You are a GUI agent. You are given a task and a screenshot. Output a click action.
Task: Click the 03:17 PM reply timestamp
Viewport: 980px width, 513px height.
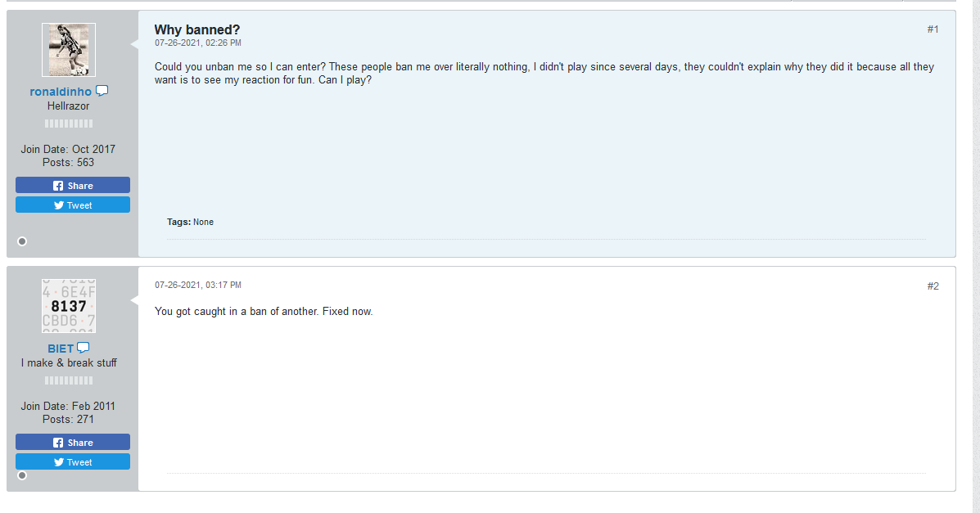[x=198, y=285]
